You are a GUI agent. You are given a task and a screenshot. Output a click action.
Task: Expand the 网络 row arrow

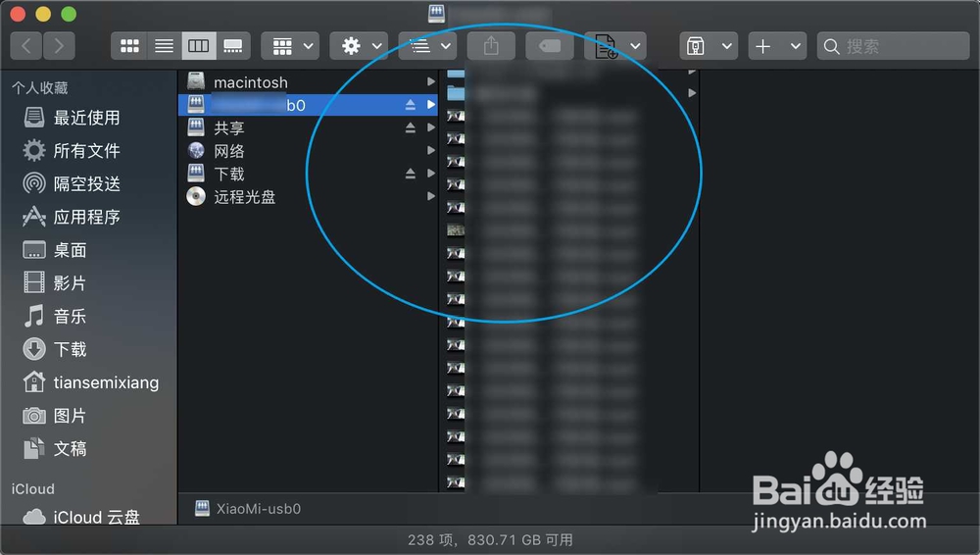coord(430,150)
